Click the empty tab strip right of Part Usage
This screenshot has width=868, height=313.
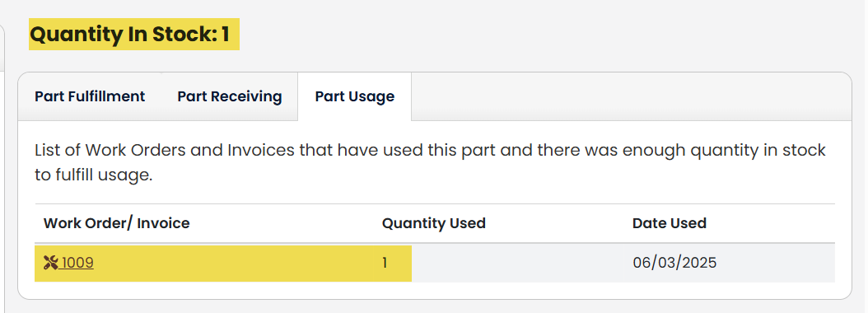631,96
